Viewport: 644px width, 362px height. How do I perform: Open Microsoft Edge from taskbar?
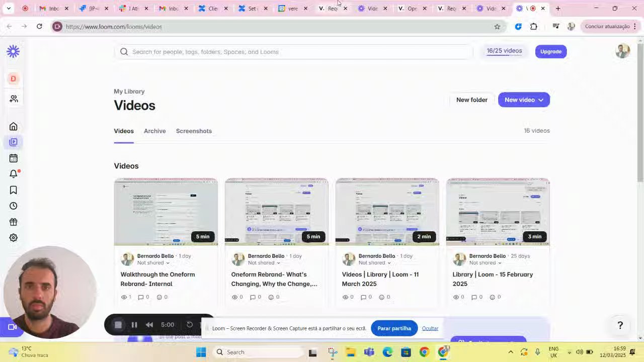coord(387,352)
